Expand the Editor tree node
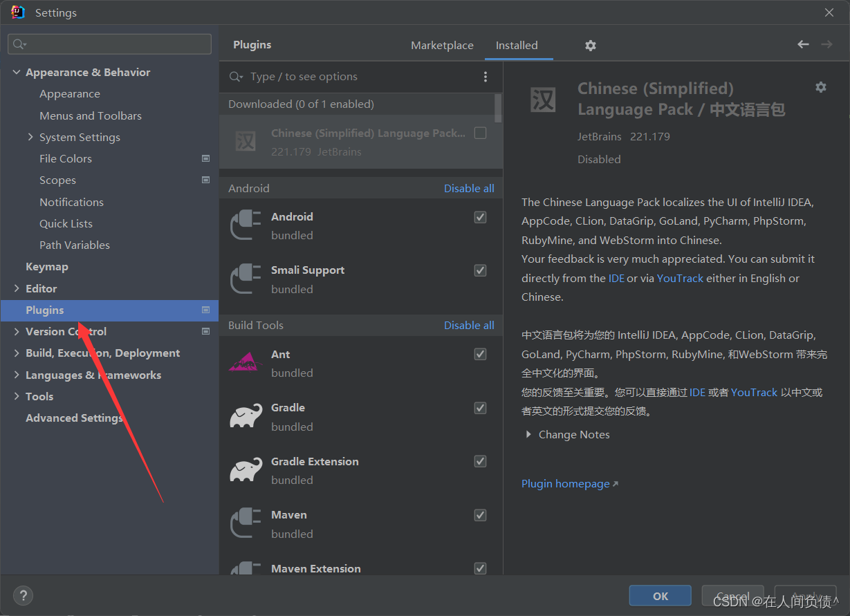The image size is (850, 616). point(17,288)
